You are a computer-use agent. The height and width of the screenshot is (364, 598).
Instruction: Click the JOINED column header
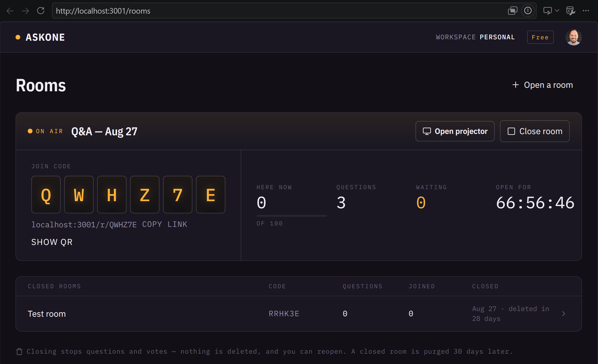tap(422, 286)
